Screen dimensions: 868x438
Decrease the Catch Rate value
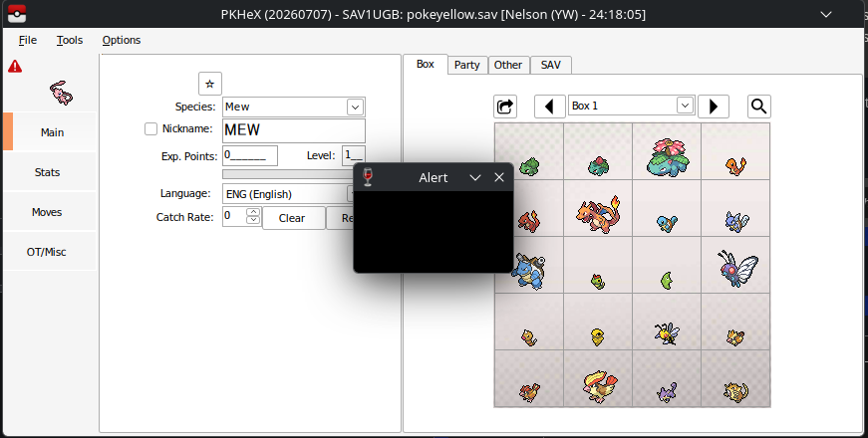tap(253, 220)
